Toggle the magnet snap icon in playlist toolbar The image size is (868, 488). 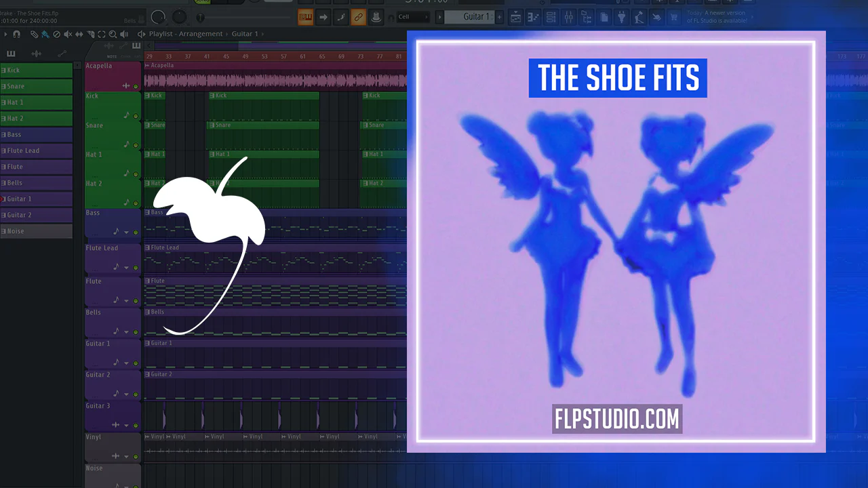(16, 34)
